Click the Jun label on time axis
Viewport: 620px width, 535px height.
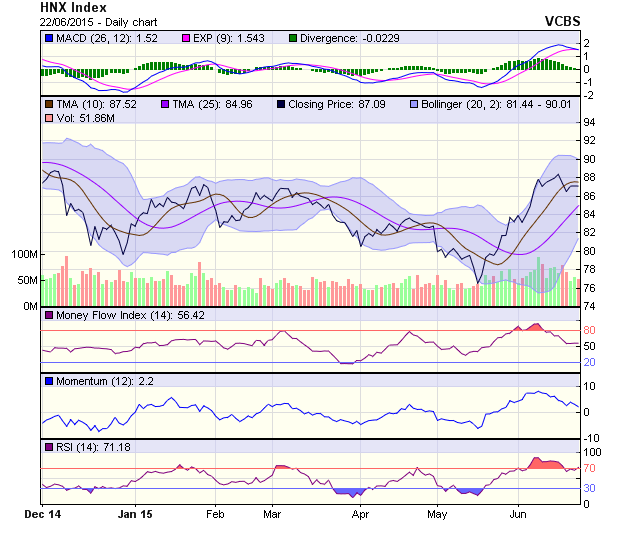(x=519, y=514)
